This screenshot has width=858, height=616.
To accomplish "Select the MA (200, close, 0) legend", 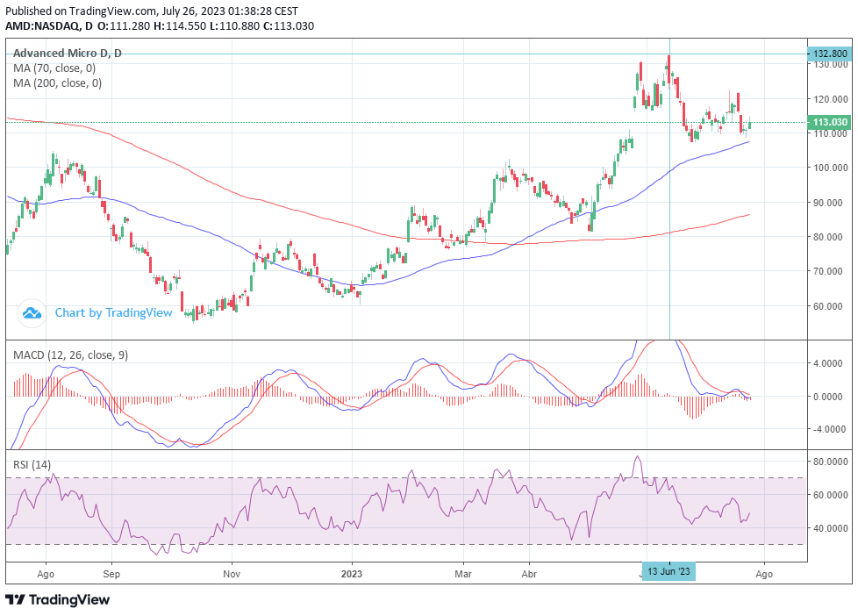I will pos(57,83).
